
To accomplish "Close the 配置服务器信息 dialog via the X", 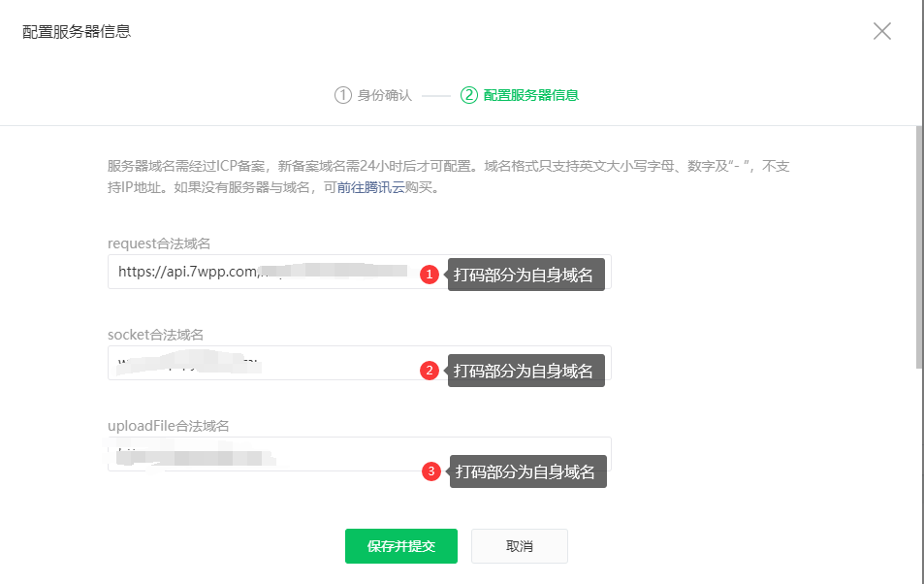I will point(881,30).
